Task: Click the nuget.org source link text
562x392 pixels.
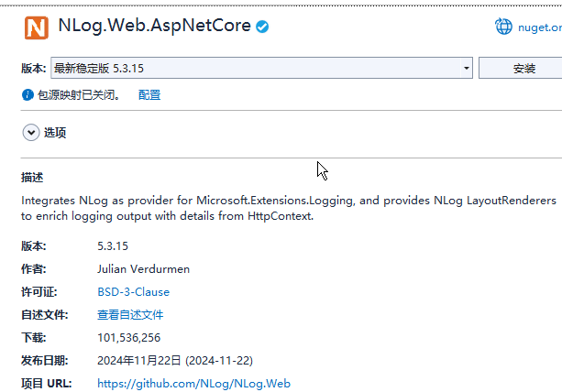Action: tap(541, 27)
